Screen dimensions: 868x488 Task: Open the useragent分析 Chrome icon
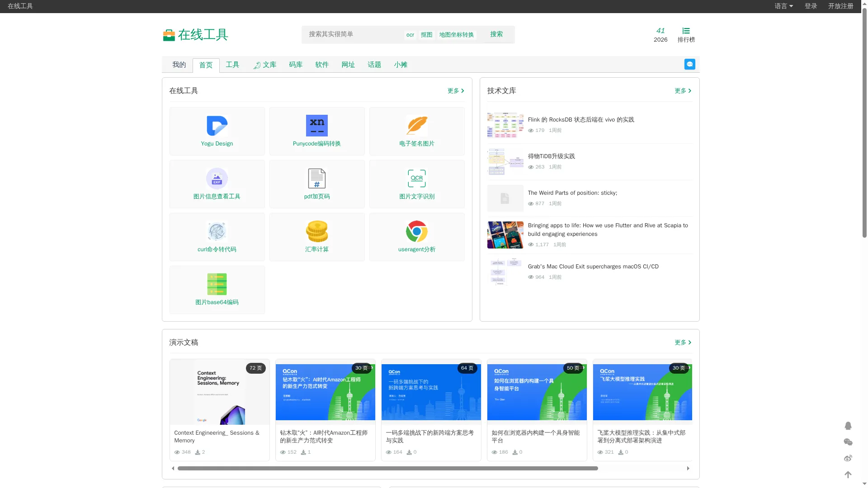(416, 231)
